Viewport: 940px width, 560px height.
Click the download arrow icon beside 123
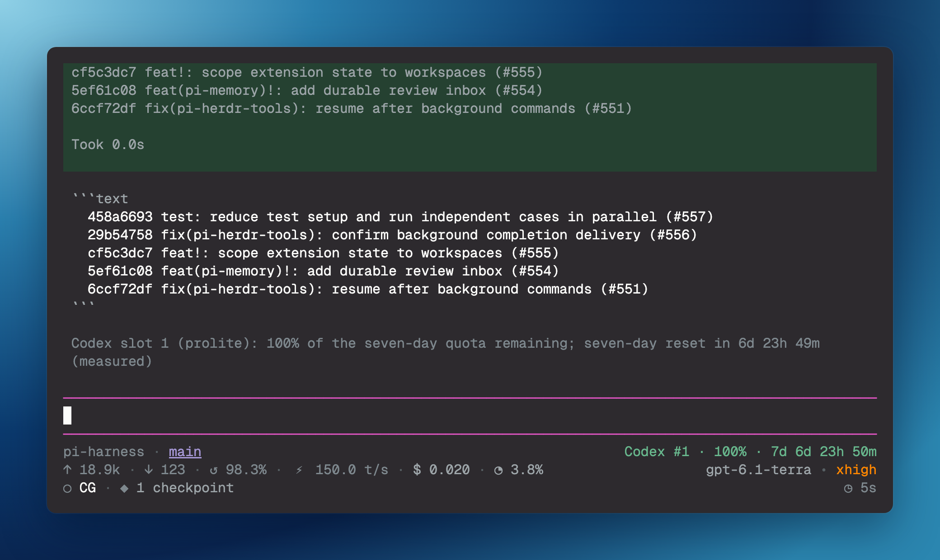tap(149, 470)
